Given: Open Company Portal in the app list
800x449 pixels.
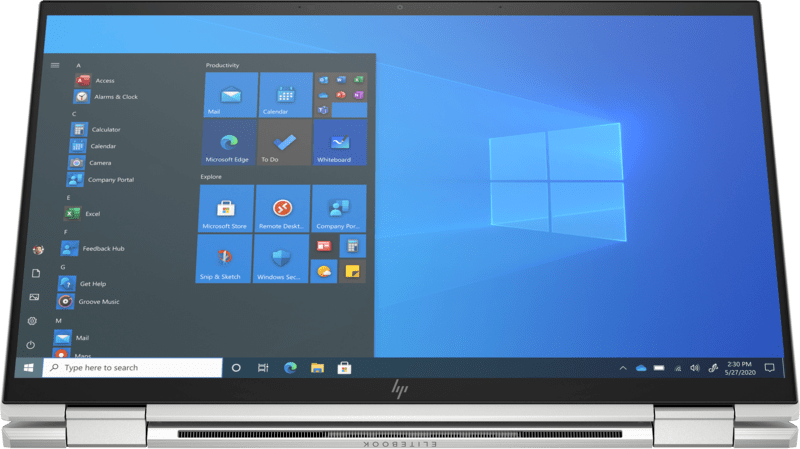Looking at the screenshot, I should pos(101,180).
